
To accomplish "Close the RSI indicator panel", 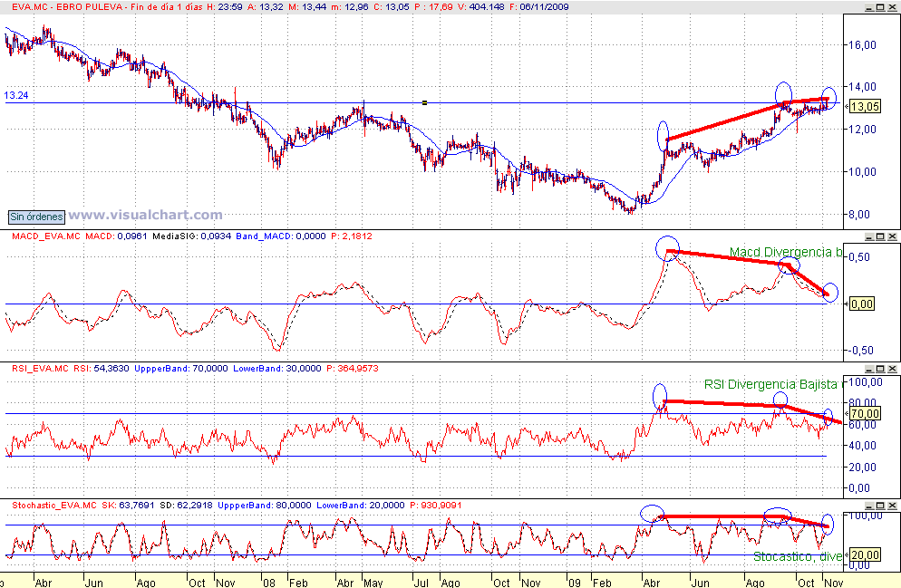I will [892, 369].
